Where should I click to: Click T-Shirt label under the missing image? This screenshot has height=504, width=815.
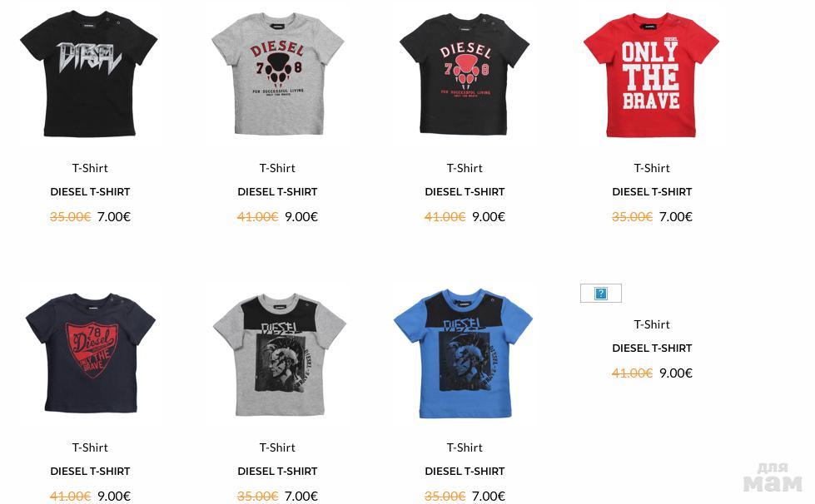click(x=652, y=324)
